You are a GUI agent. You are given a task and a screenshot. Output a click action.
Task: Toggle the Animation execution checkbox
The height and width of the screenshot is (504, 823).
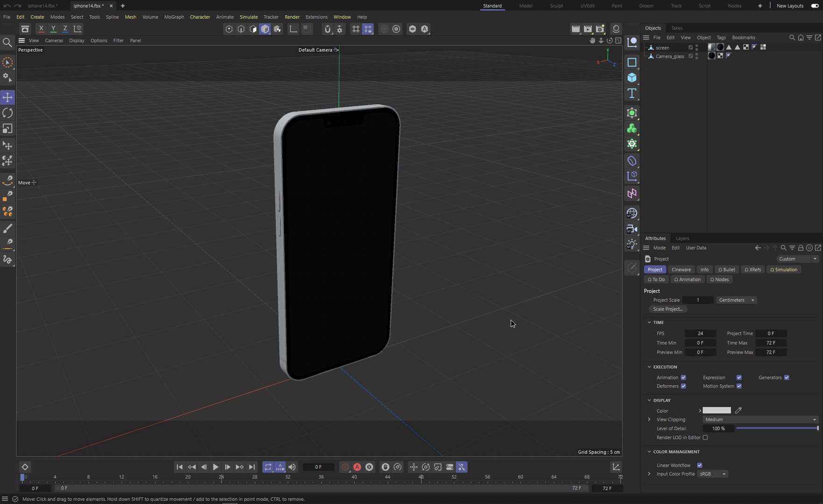683,378
